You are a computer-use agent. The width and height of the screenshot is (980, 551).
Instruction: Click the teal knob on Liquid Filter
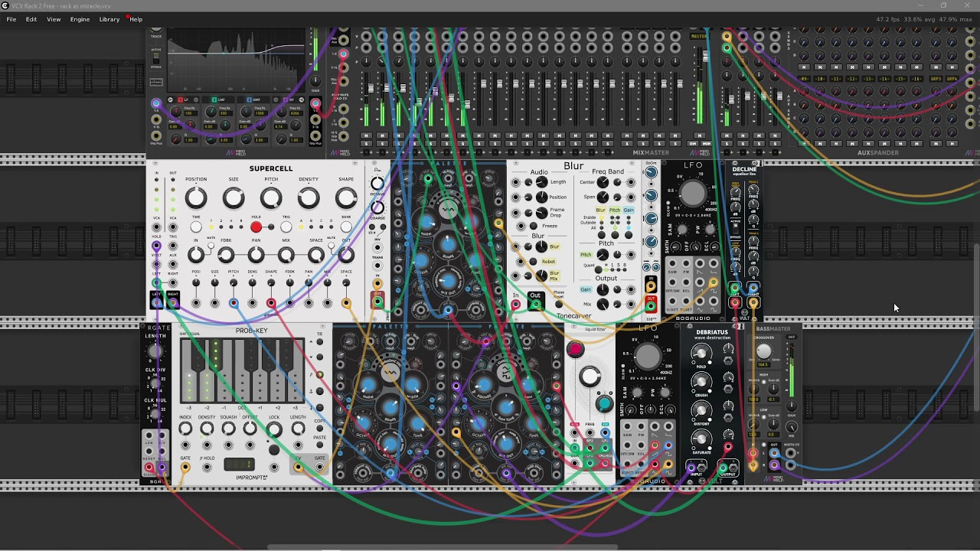click(x=604, y=403)
